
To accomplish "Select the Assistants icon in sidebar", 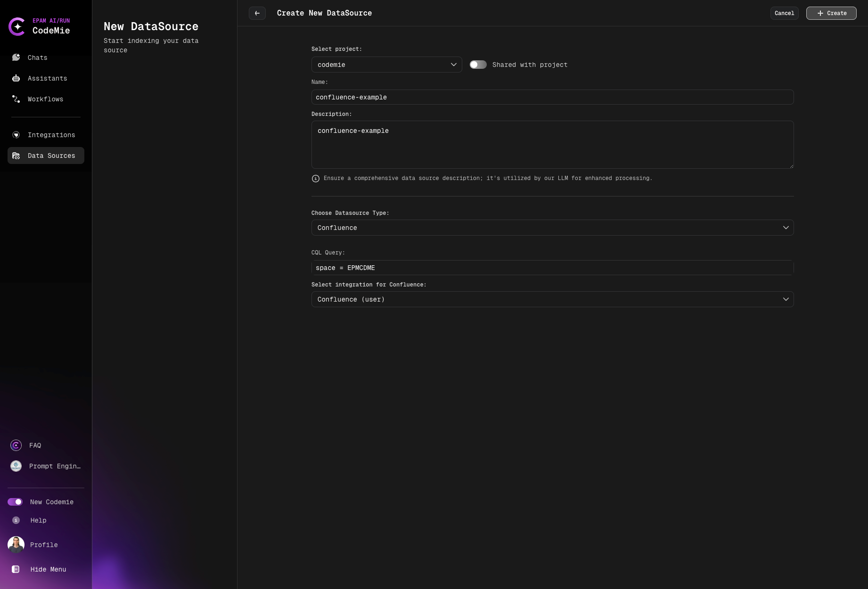I will coord(16,78).
